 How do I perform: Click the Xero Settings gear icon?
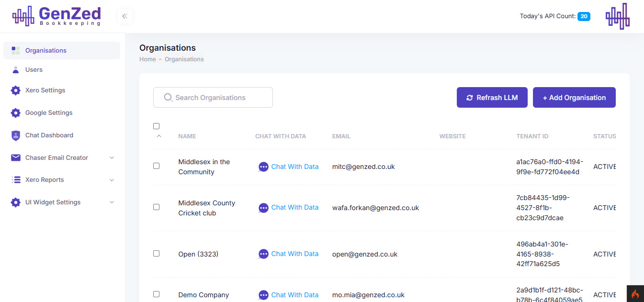[16, 90]
